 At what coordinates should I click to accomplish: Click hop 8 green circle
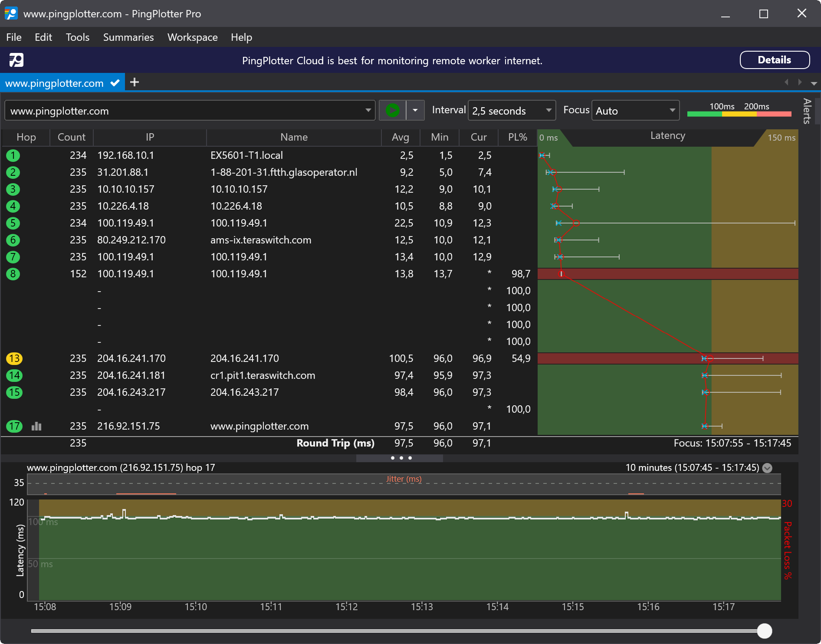click(x=13, y=274)
